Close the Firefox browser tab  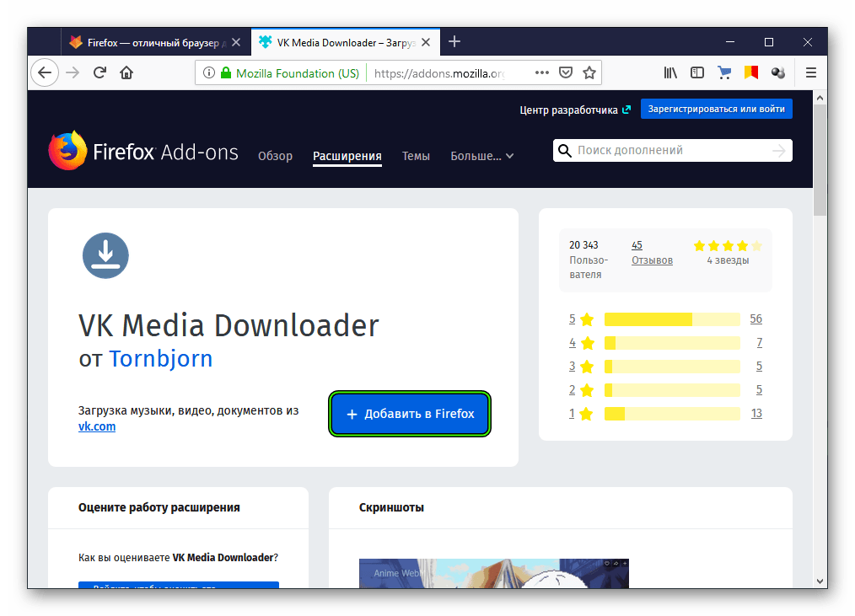(236, 42)
